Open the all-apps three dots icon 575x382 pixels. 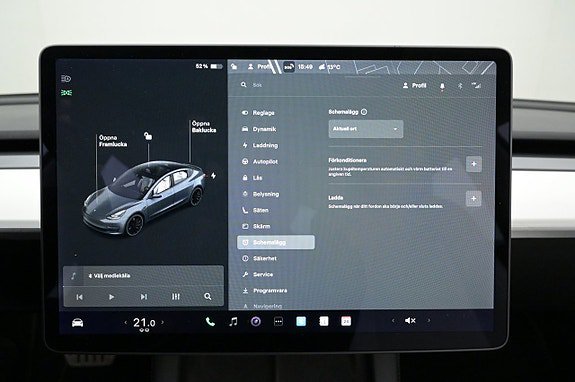(x=278, y=322)
